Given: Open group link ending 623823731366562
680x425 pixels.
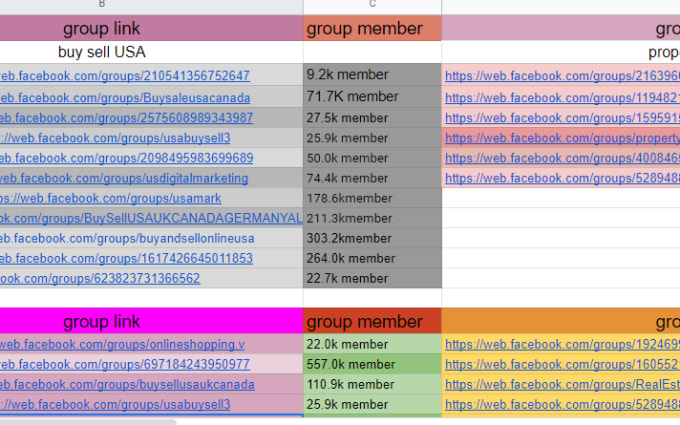Looking at the screenshot, I should [x=100, y=278].
